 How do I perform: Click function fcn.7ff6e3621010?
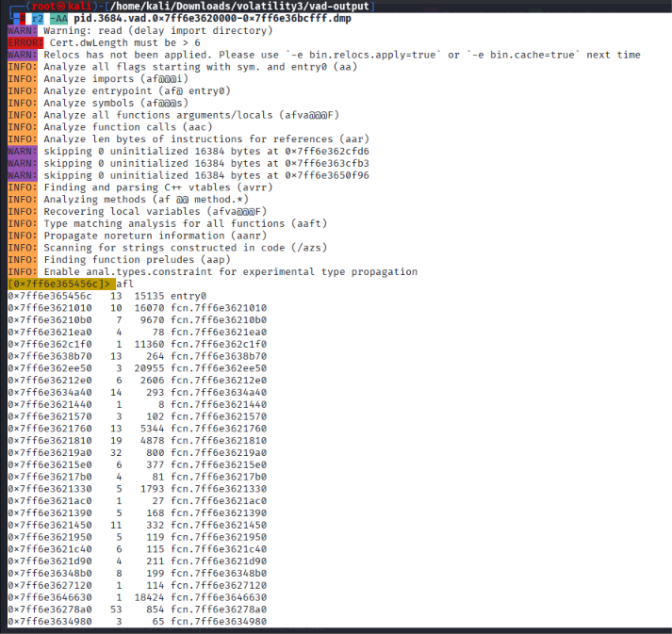(219, 308)
